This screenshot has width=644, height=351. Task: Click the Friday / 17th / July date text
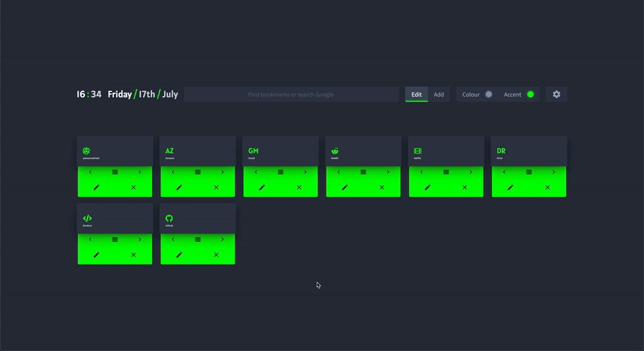143,95
